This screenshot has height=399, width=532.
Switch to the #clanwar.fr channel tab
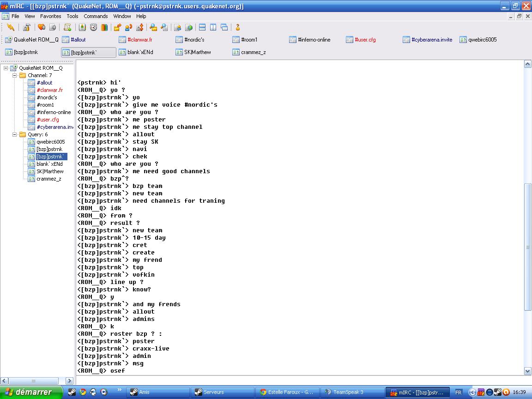[x=139, y=40]
